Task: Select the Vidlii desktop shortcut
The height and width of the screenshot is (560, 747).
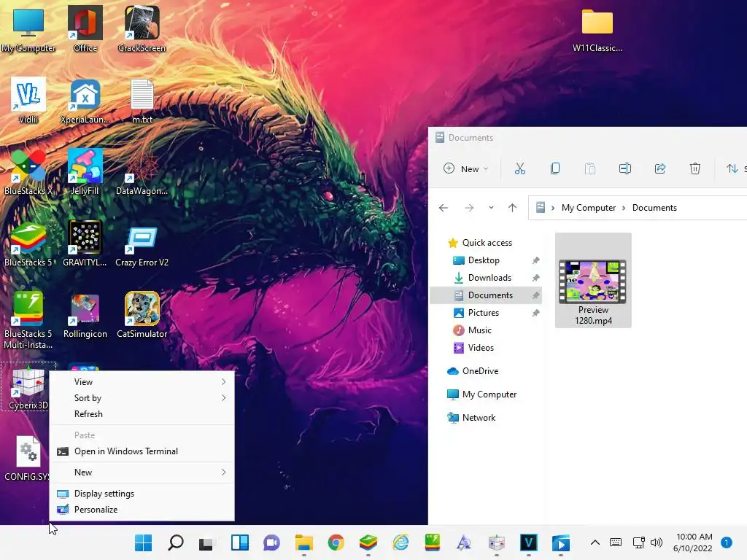Action: pos(28,101)
